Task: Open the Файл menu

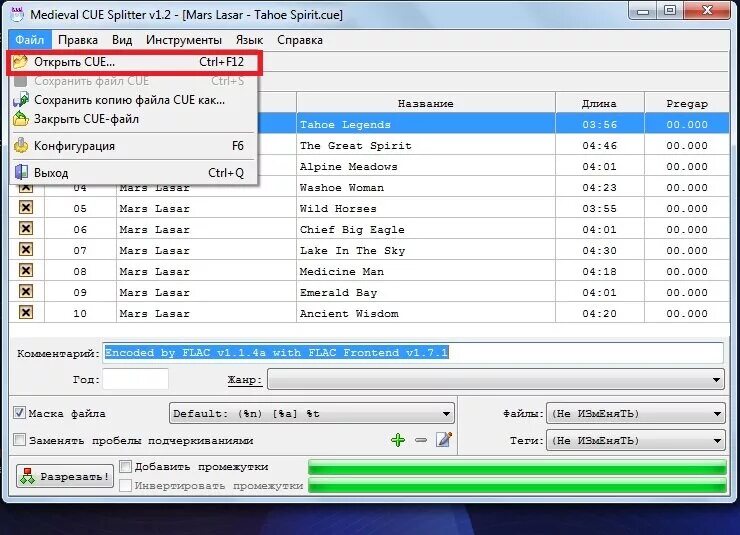Action: (29, 40)
